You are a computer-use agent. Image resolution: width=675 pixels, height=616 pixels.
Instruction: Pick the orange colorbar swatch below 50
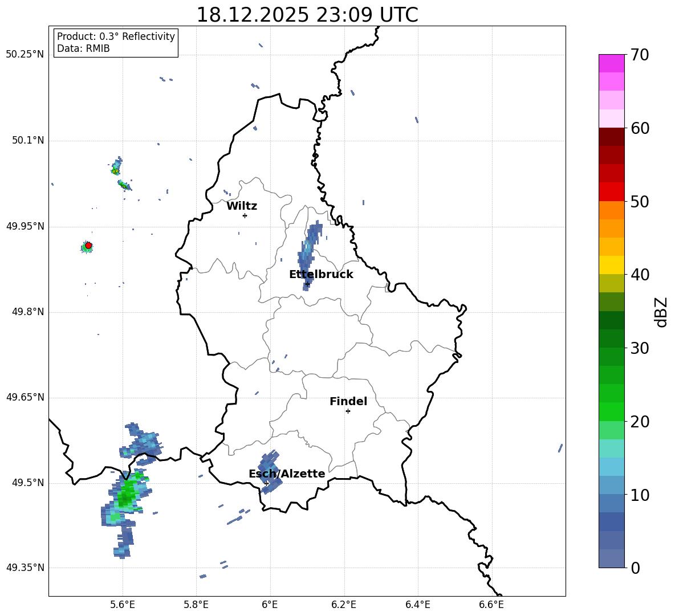point(612,210)
